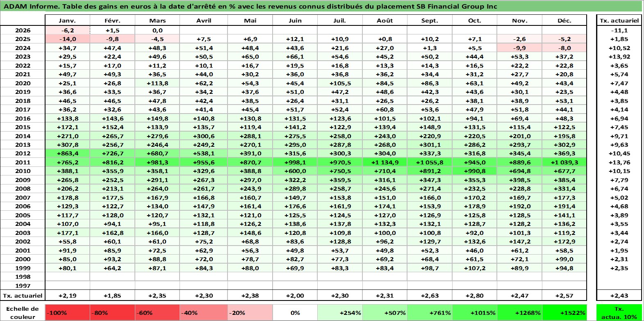
Task: Click the Echelle de couleur legend label
Action: [23, 313]
